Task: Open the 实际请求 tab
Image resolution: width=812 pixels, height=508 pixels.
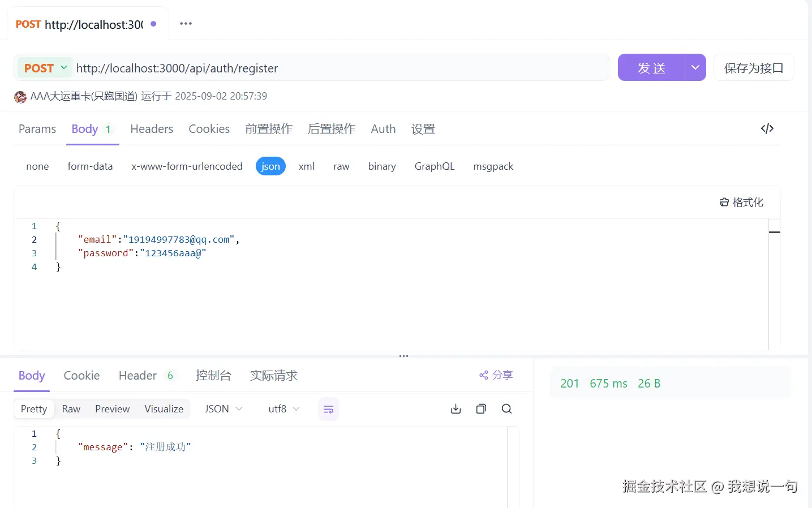Action: coord(274,376)
